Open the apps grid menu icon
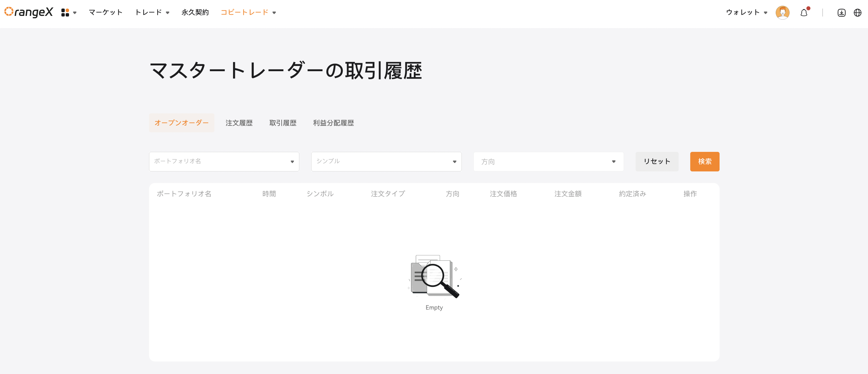The width and height of the screenshot is (868, 374). [65, 13]
